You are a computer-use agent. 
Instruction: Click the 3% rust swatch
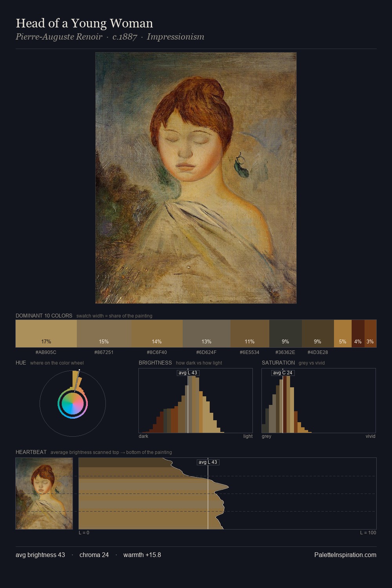click(370, 334)
